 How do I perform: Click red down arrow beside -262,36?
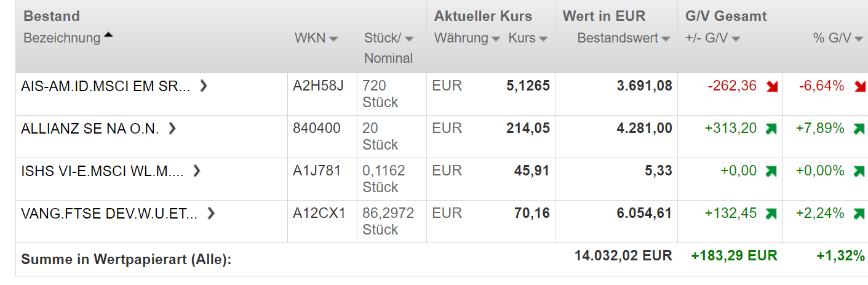pyautogui.click(x=772, y=87)
